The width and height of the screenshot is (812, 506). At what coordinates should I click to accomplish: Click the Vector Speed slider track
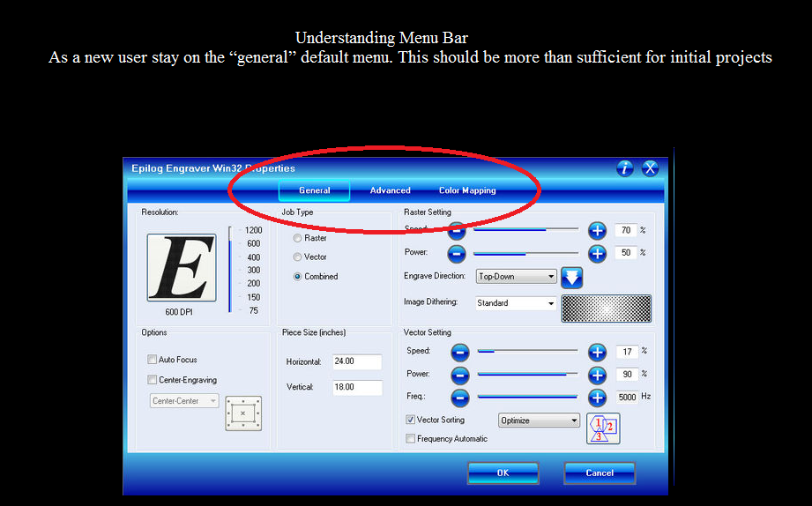click(527, 351)
